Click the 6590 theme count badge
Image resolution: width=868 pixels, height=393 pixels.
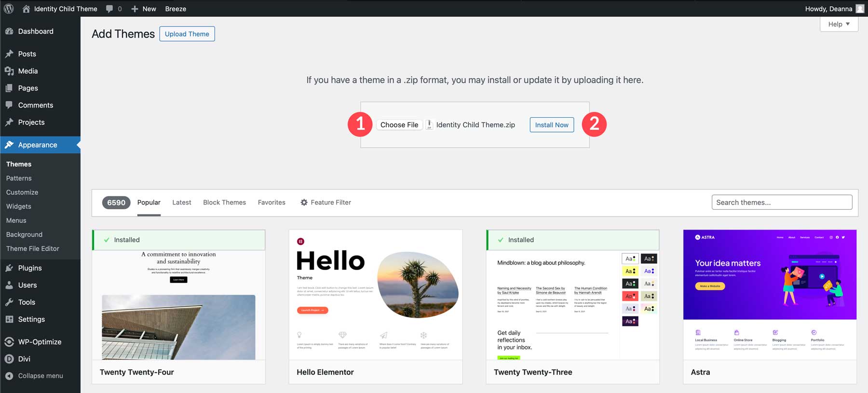coord(116,203)
